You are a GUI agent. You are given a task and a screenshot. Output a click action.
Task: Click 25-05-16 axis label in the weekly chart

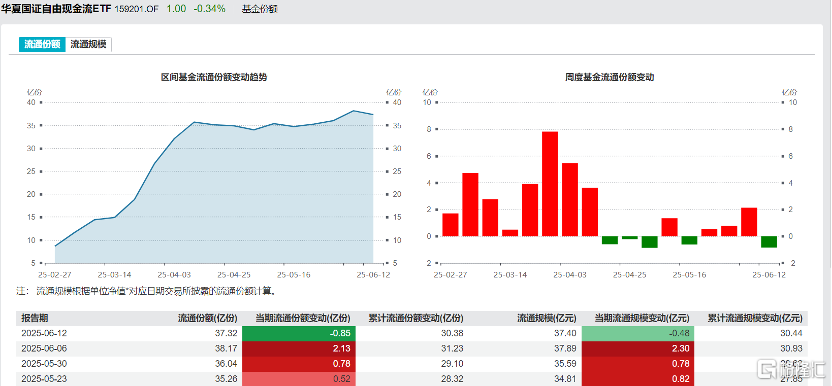tap(688, 276)
